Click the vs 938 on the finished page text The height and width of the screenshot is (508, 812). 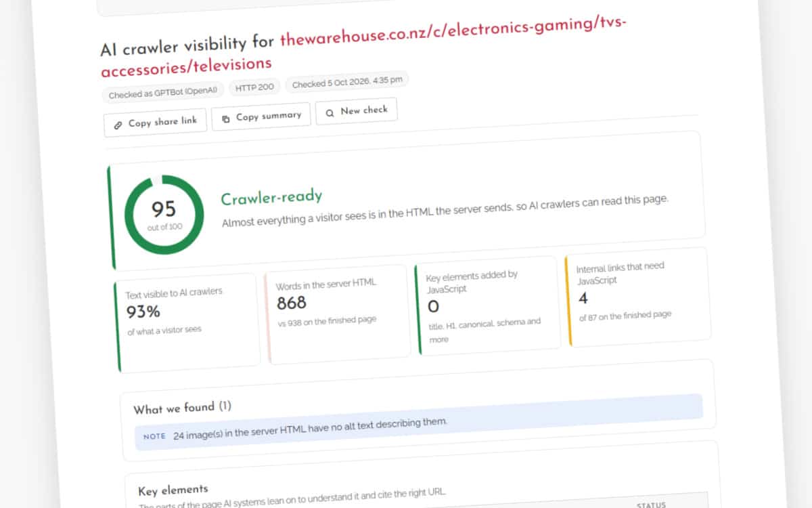tap(327, 322)
